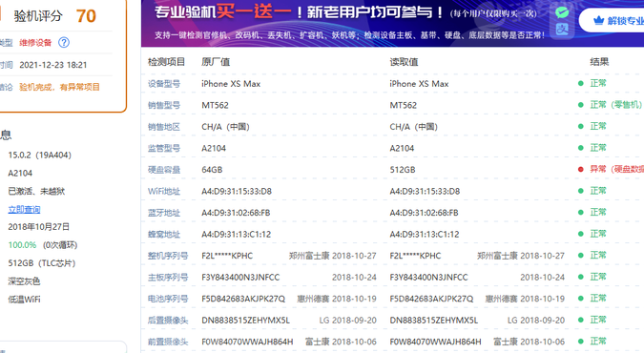The image size is (644, 353).
Task: Click the 正常 result for 主板序列号
Action: click(x=598, y=277)
